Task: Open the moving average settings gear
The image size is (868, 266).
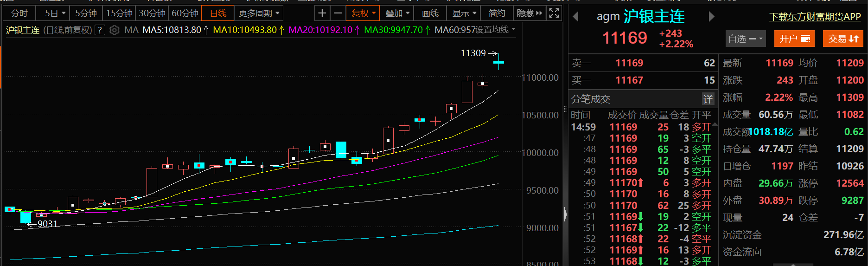Action: click(x=115, y=30)
